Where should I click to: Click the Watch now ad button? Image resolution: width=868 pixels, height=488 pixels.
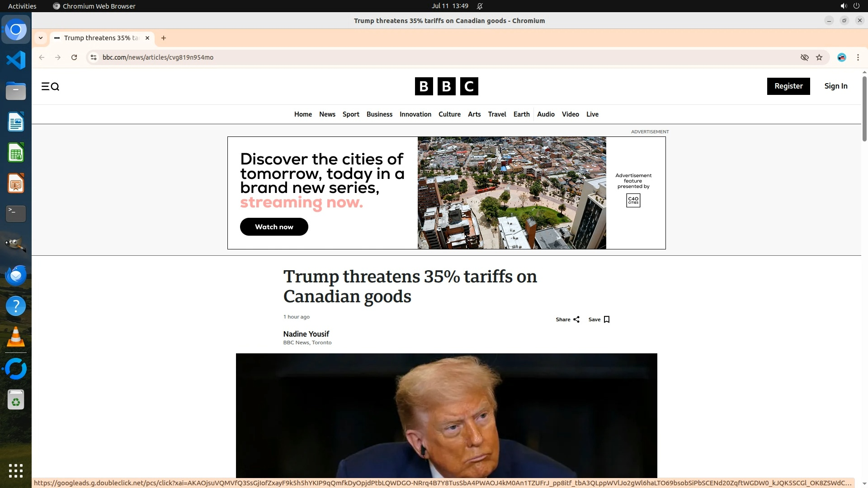click(274, 227)
